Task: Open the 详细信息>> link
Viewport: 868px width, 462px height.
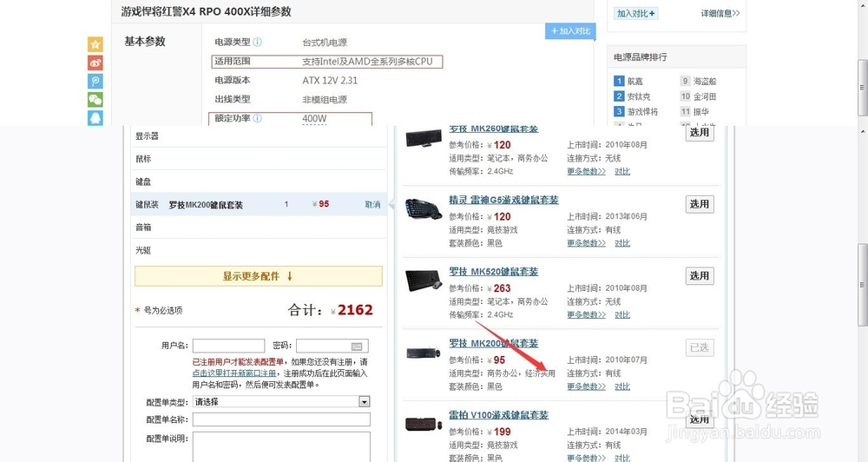Action: (x=720, y=13)
